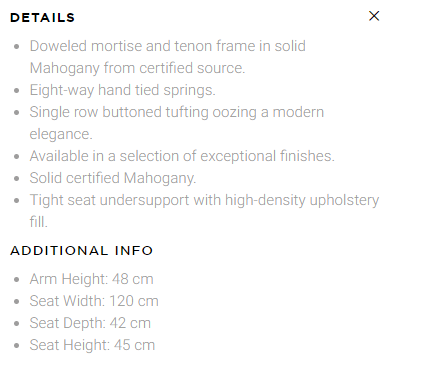Select the 'Eight-way hand tied springs.' item
Image resolution: width=434 pixels, height=371 pixels.
pyautogui.click(x=123, y=90)
